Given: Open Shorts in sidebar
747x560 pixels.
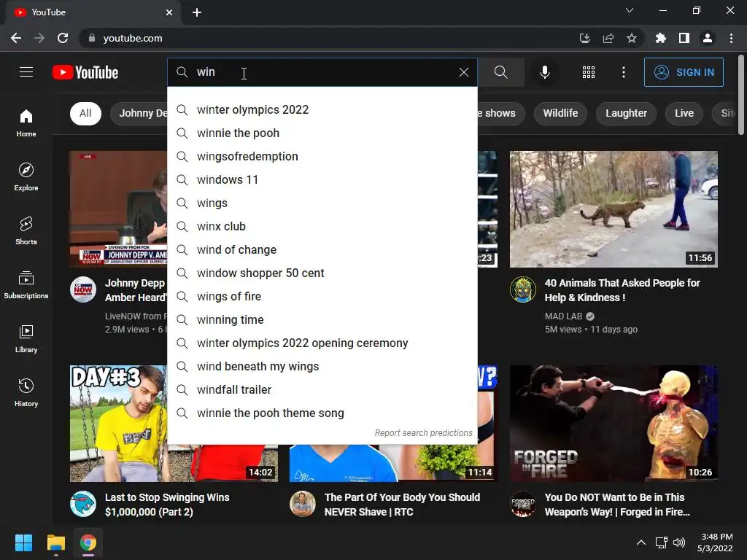Looking at the screenshot, I should (x=26, y=231).
